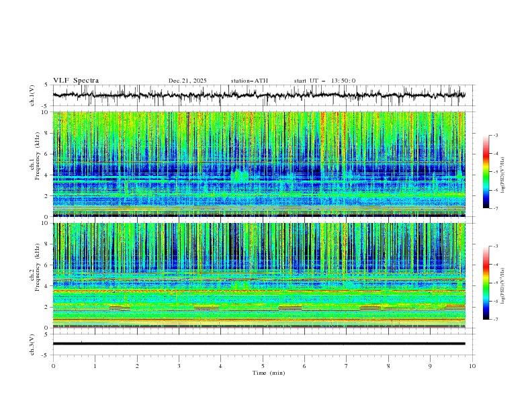Select the date text "Dec. 21, 2025"

(x=187, y=81)
